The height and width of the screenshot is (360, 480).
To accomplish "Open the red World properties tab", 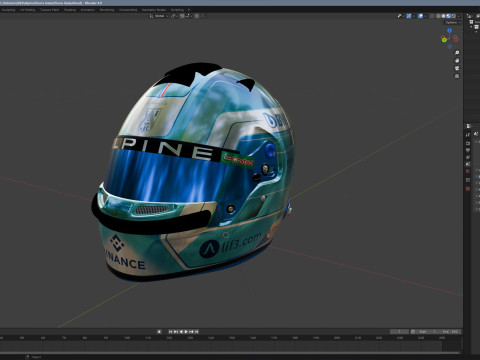I will pos(468,171).
